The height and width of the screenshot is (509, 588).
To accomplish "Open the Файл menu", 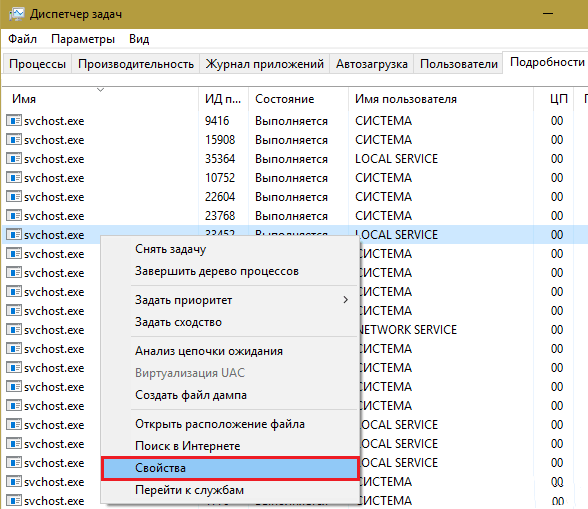I will click(x=22, y=39).
